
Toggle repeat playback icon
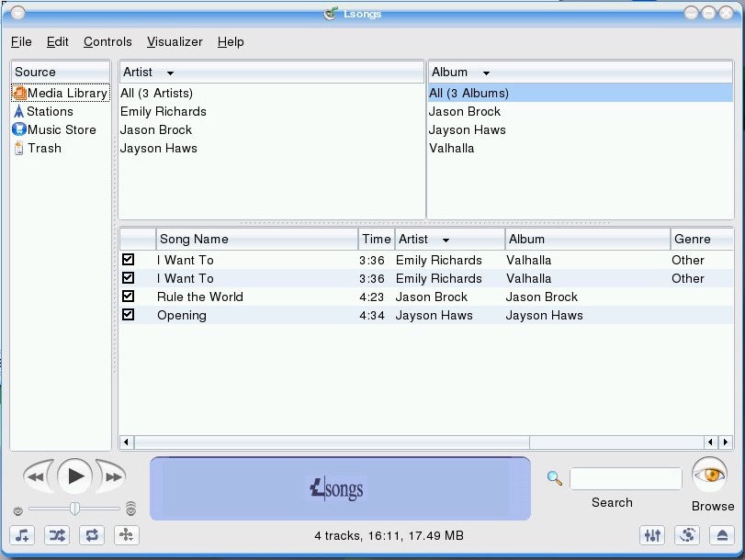click(x=92, y=535)
